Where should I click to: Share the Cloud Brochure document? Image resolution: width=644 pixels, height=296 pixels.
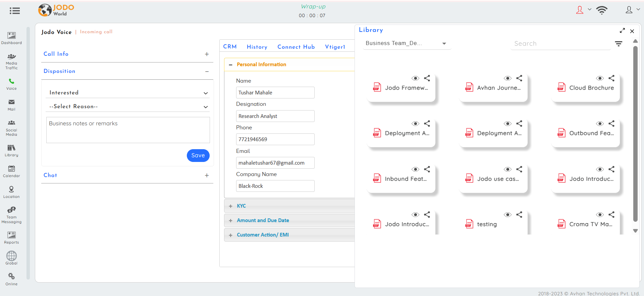pyautogui.click(x=611, y=78)
